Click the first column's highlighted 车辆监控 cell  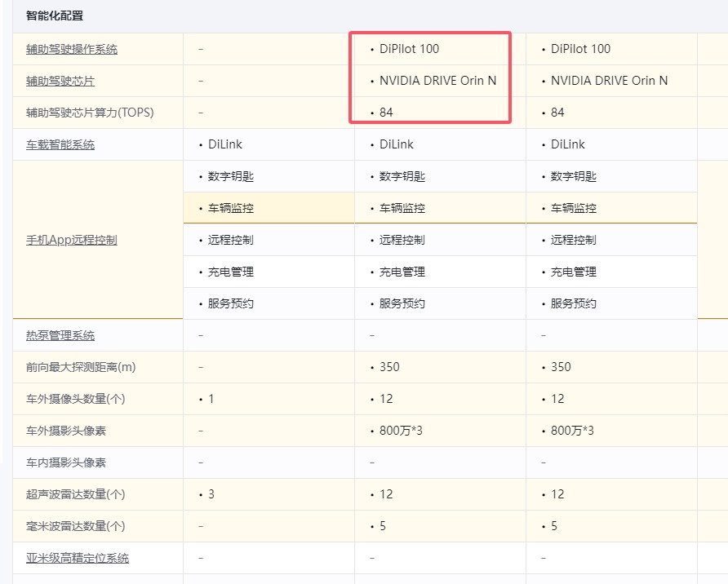click(x=231, y=208)
